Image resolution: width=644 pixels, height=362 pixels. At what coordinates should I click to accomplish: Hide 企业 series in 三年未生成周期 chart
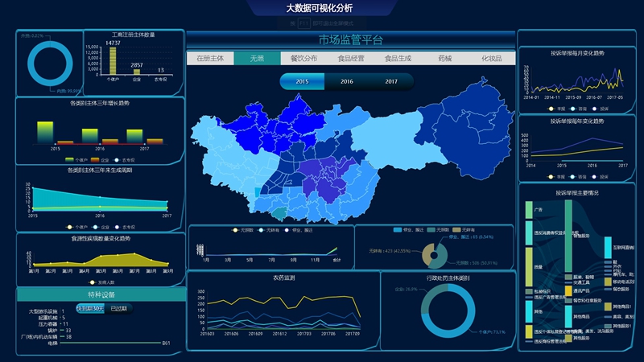pos(95,228)
